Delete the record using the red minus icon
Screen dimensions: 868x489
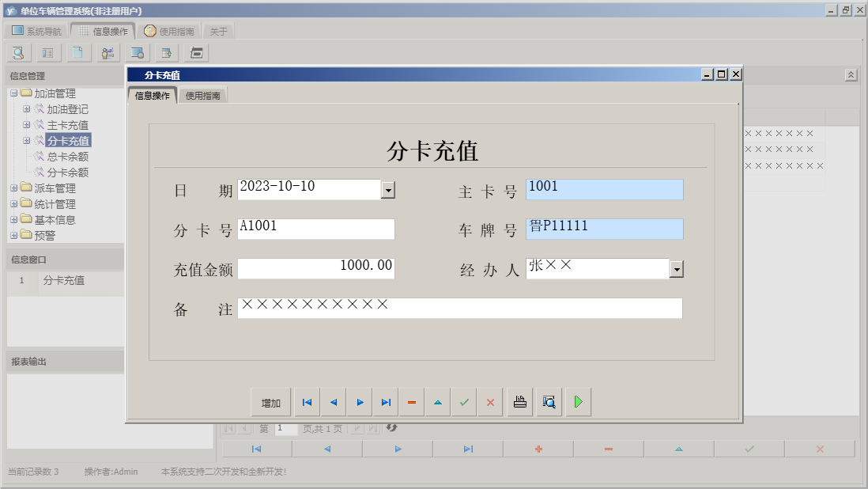pos(411,402)
